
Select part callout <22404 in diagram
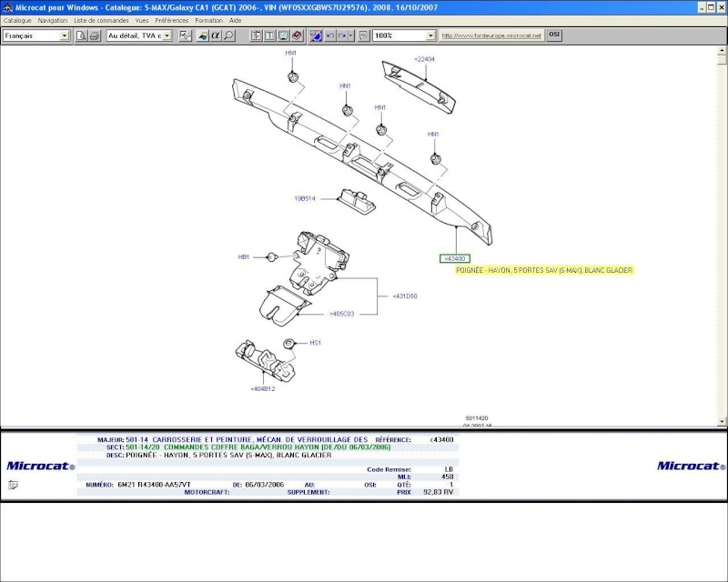tap(424, 59)
